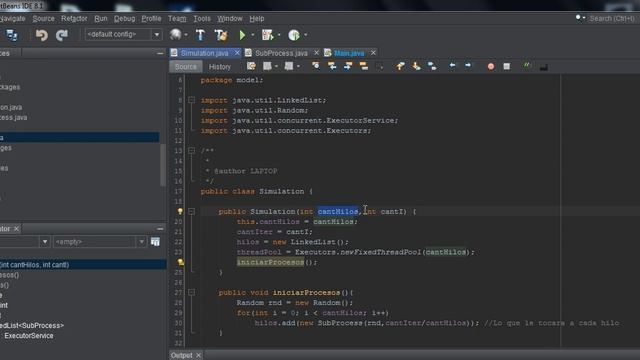Click the Uncomment lines icon
The width and height of the screenshot is (640, 360).
[x=543, y=67]
